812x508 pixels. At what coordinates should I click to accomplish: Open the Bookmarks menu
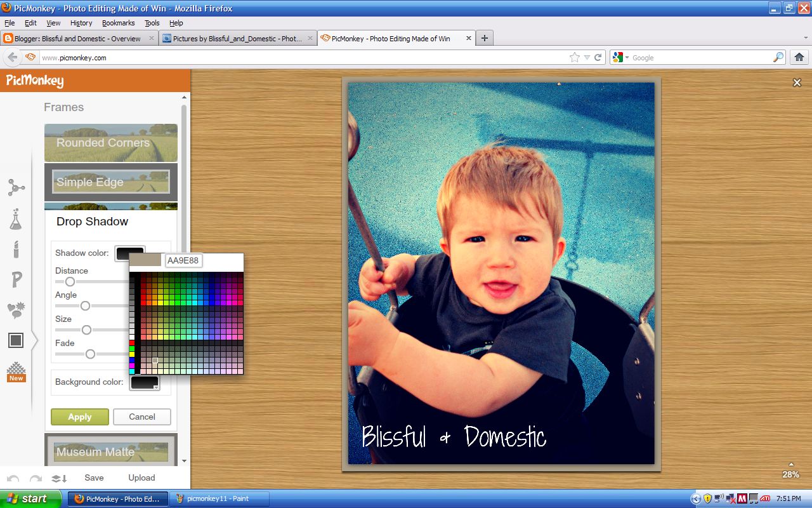(x=118, y=23)
